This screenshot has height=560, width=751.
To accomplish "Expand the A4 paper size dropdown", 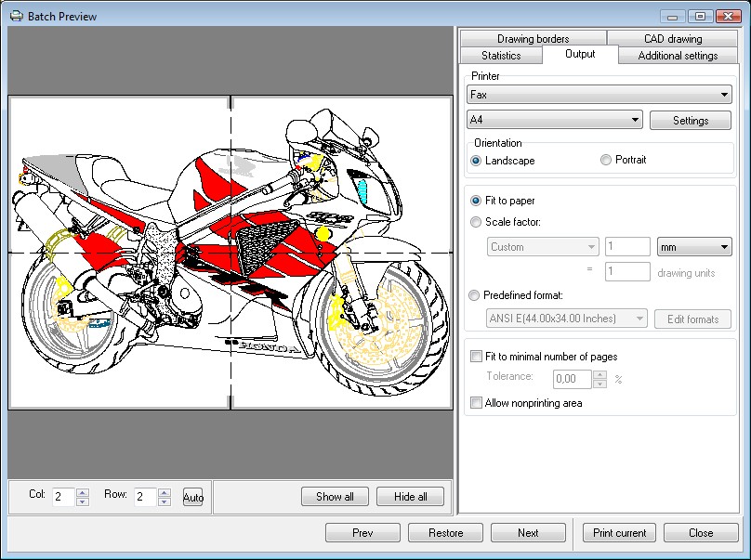I will [x=635, y=121].
